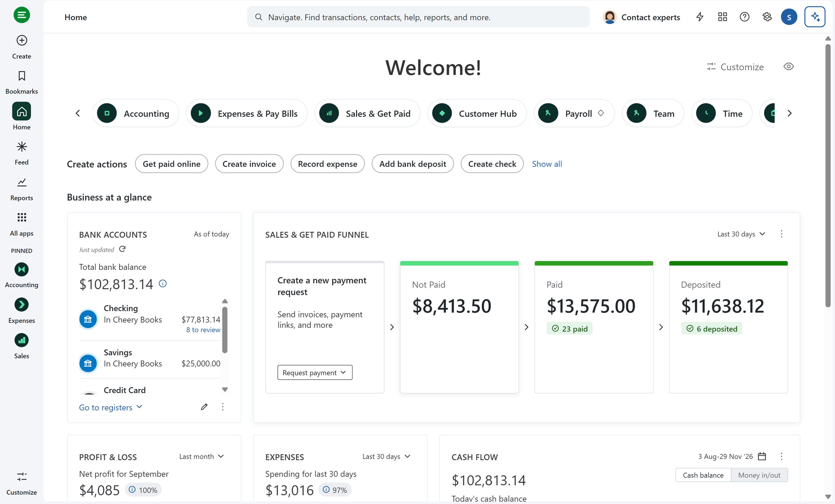Click the page vertical scrollbar thumb

828,176
